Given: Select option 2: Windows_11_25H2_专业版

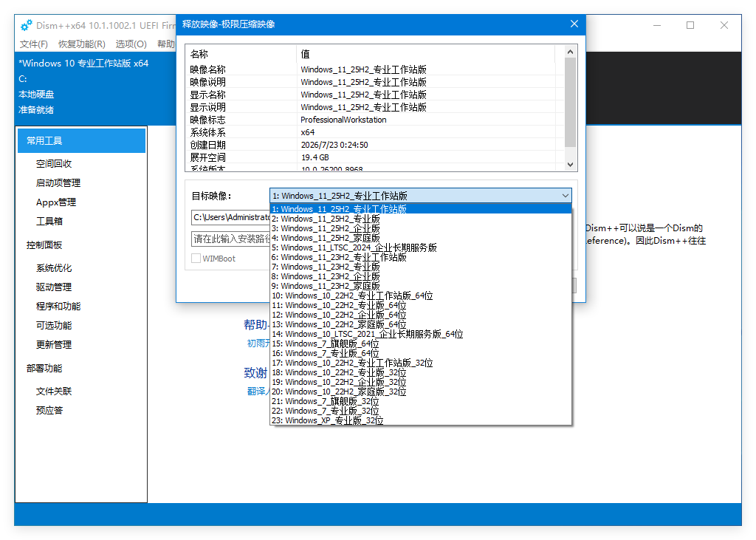Looking at the screenshot, I should pos(421,219).
